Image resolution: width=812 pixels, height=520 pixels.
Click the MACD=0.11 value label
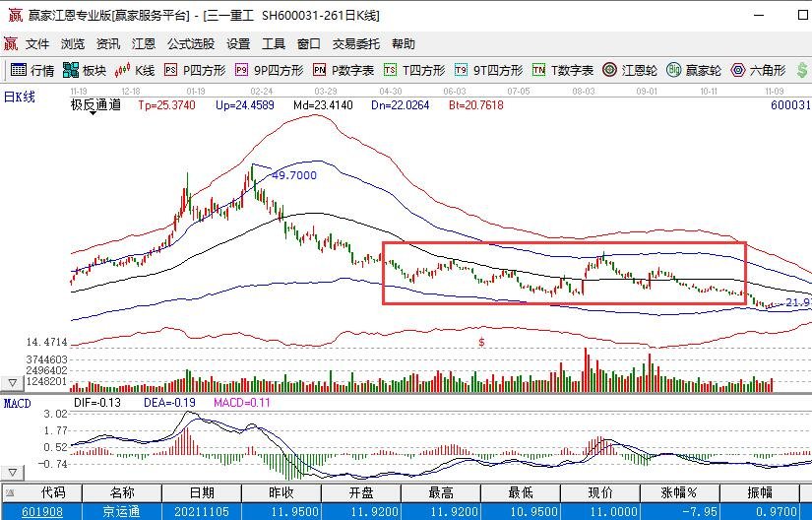tap(242, 403)
